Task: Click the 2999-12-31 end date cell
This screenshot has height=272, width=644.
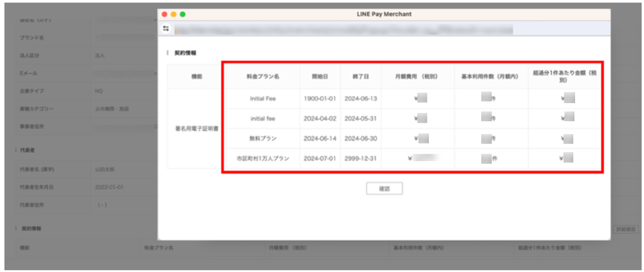Action: 361,158
